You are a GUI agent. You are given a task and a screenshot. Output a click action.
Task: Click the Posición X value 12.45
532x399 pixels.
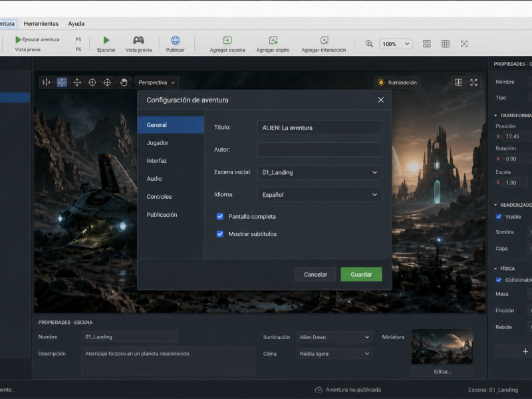coord(517,136)
